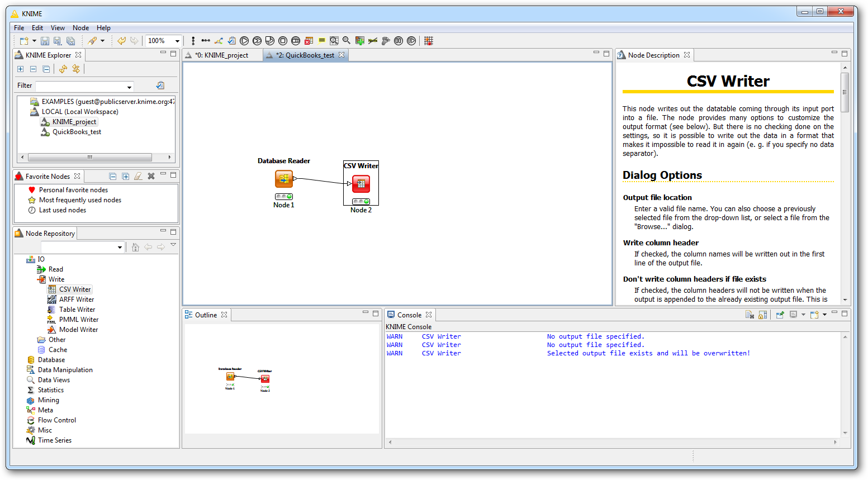The width and height of the screenshot is (868, 480).
Task: Open the KNIME Explorer Filter dropdown
Action: coord(130,87)
